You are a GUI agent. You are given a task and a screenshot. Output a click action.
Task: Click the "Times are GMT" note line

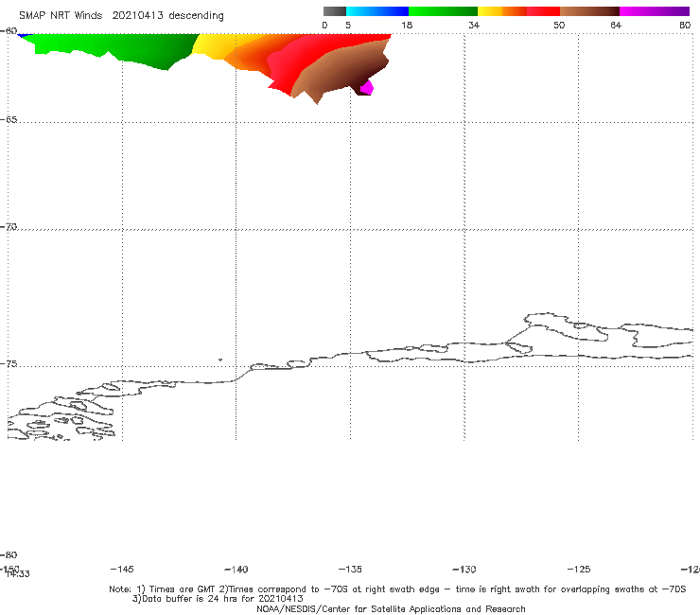[397, 589]
